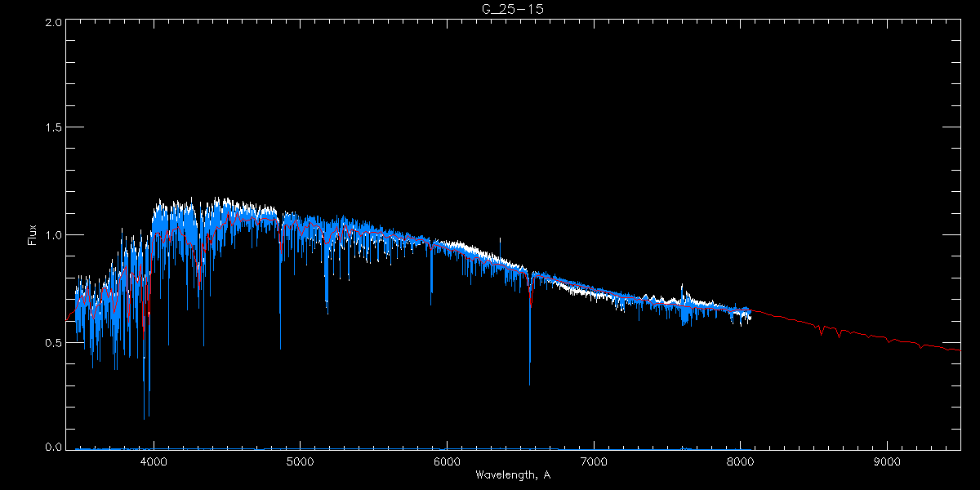The width and height of the screenshot is (980, 490).
Task: Select the 9000 x-axis tick label
Action: (887, 461)
